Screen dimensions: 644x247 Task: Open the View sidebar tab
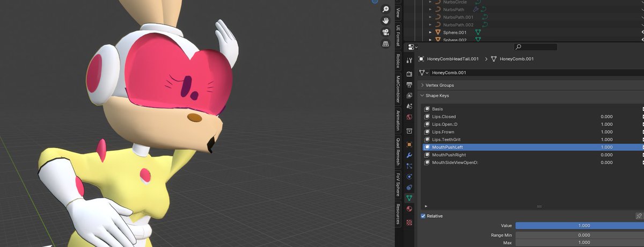[x=398, y=12]
